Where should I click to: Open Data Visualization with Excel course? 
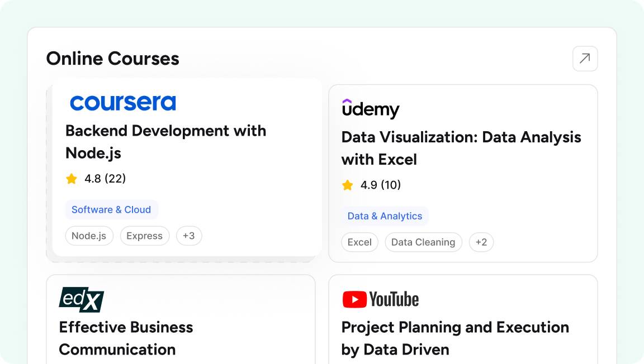tap(461, 148)
